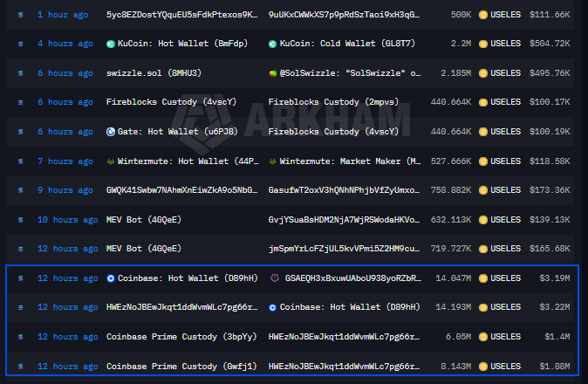588x384 pixels.
Task: Click the Gate logo beside Hot Wallet (u6PJ8)
Action: [111, 132]
